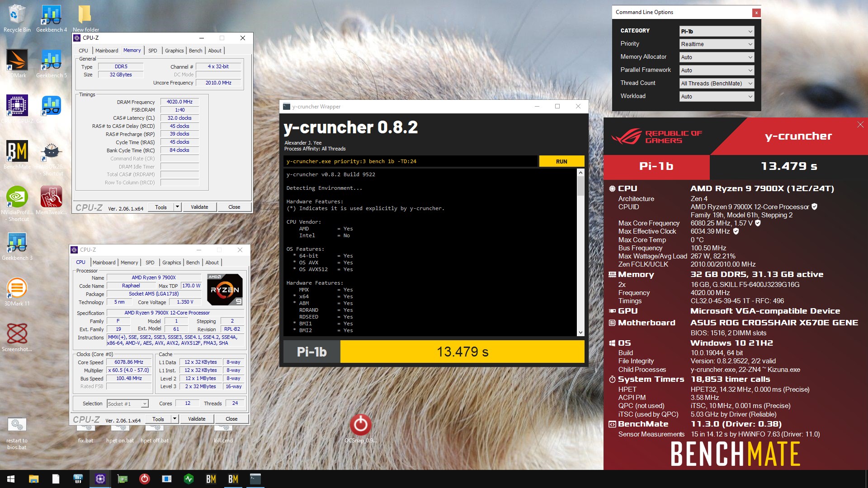Launch Geekbench 4 from the desktop
The width and height of the screenshot is (868, 488).
pos(51,18)
